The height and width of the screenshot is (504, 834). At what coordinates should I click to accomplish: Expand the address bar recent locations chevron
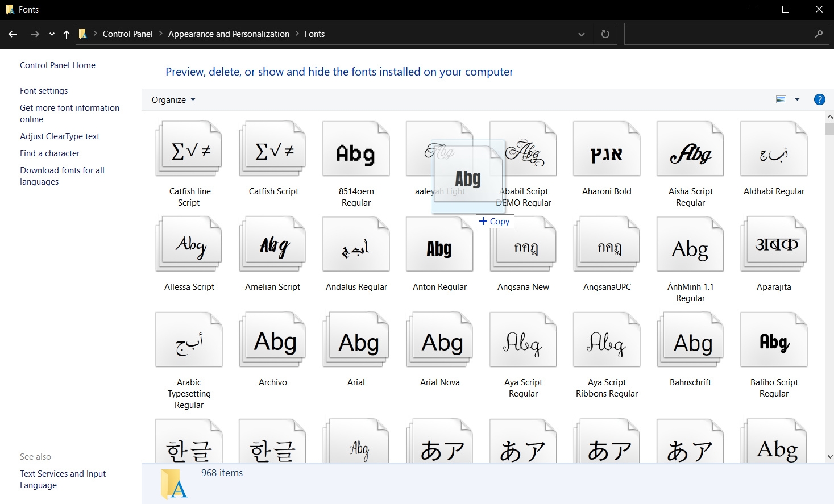coord(582,34)
